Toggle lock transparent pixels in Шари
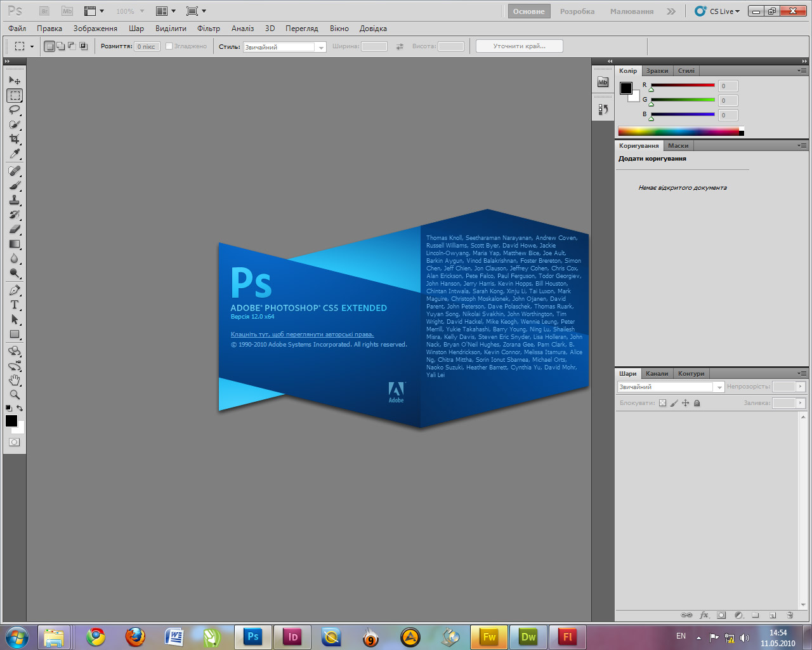Viewport: 812px width, 650px height. click(663, 403)
